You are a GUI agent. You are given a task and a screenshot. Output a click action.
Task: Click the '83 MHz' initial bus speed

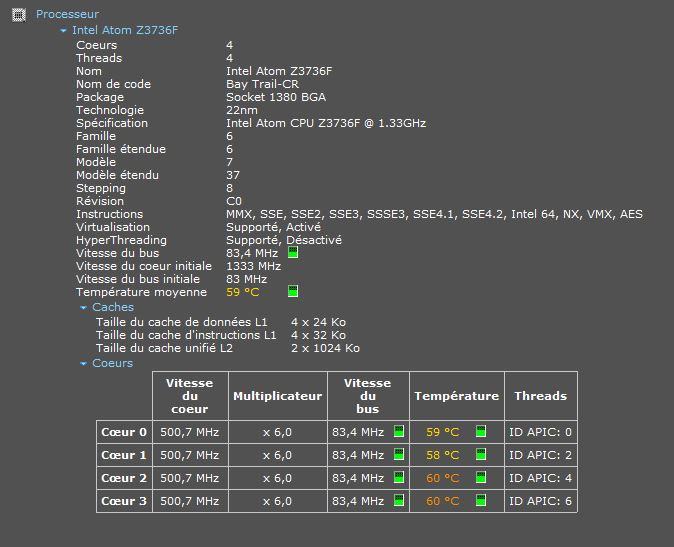tap(247, 279)
